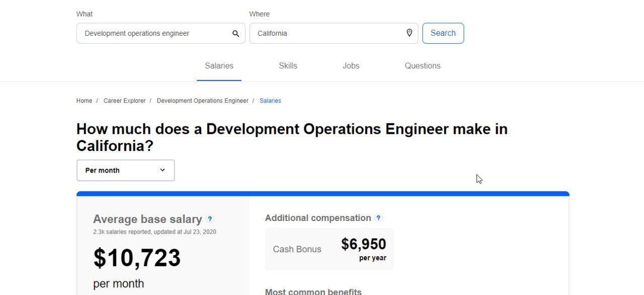This screenshot has height=295, width=644.
Task: Click the Search button
Action: pyautogui.click(x=443, y=33)
